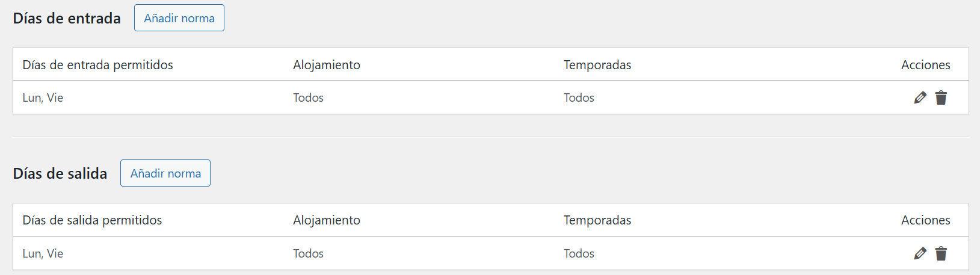Select 'Lun, Vie' in the salida row
The image size is (980, 275).
click(43, 253)
